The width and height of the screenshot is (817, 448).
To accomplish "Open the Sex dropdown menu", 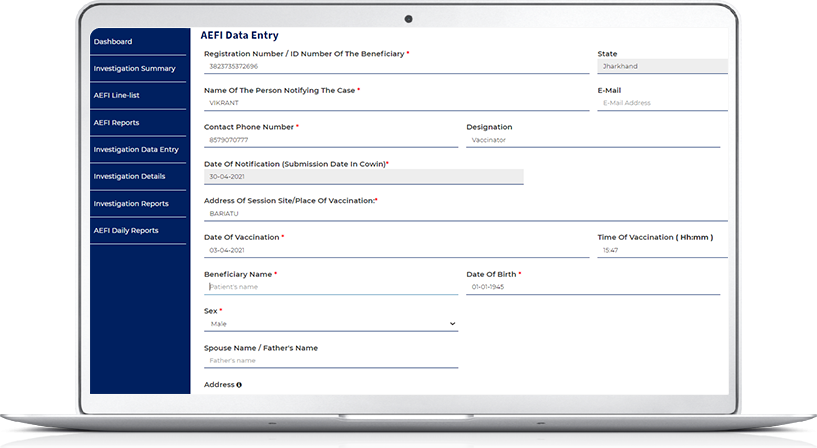I will click(x=330, y=324).
